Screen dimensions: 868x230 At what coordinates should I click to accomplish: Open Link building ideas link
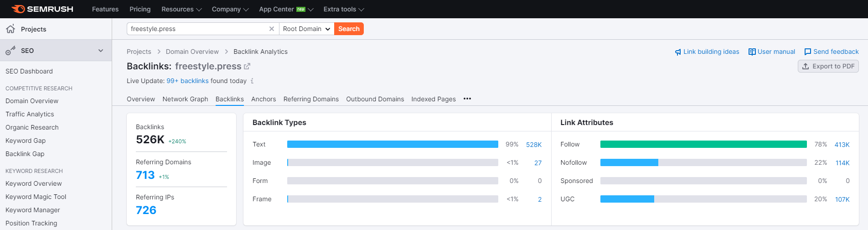tap(711, 52)
